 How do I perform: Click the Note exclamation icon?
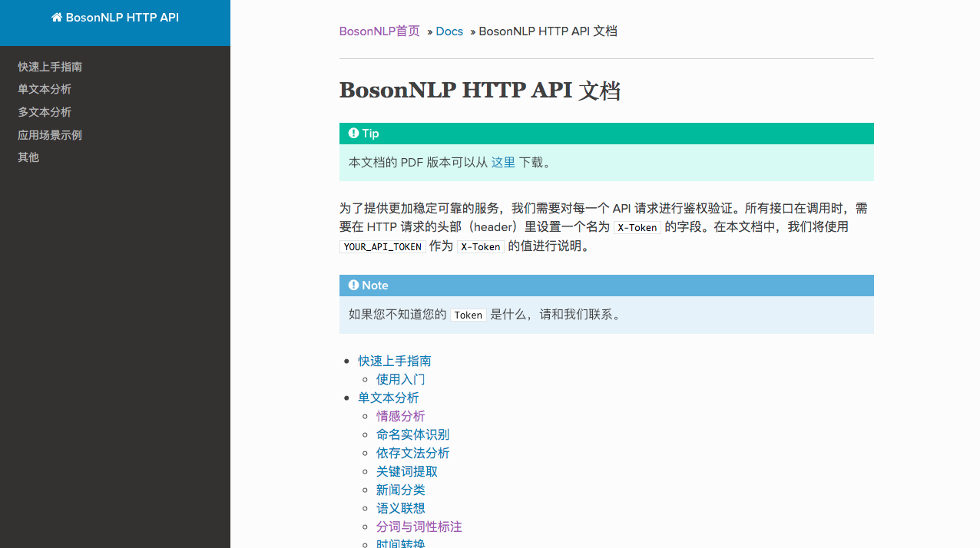pos(353,286)
